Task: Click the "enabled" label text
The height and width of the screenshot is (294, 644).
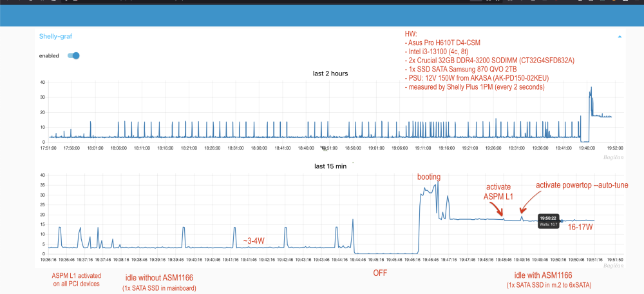Action: (x=49, y=56)
